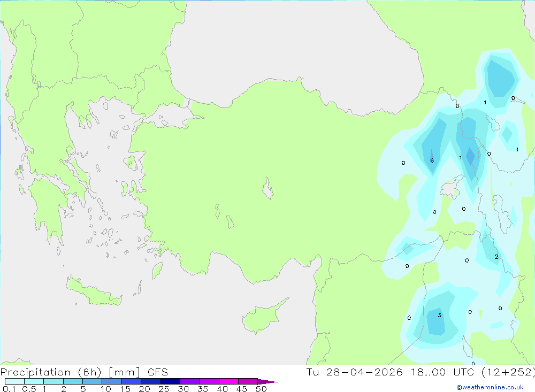
Task: Click the 25–30 mm dark blue legend box
Action: point(170,381)
